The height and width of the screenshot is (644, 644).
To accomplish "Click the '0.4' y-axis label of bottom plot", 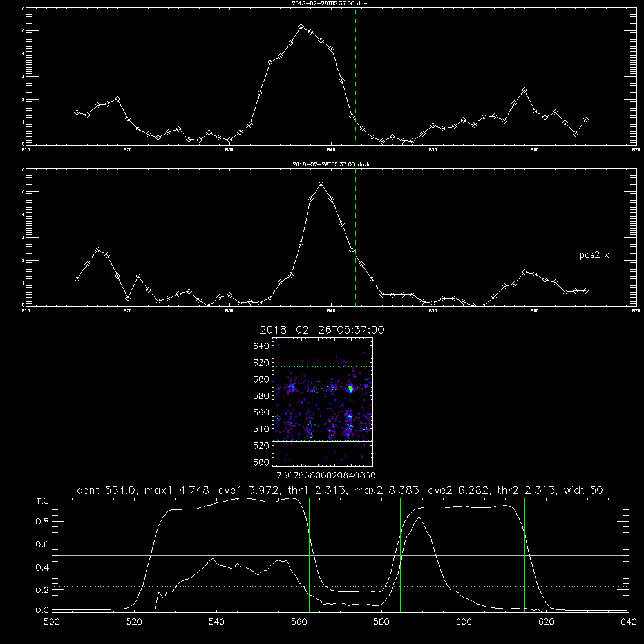I will [43, 567].
